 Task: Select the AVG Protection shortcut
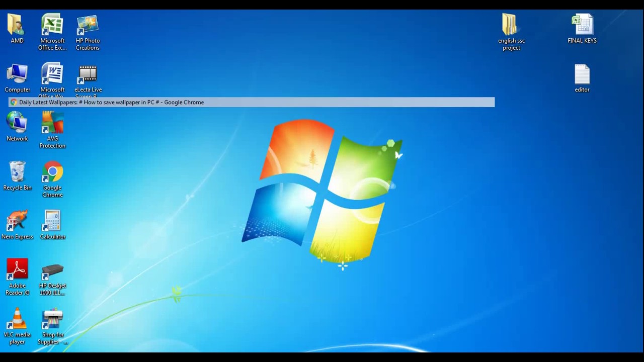(x=52, y=130)
